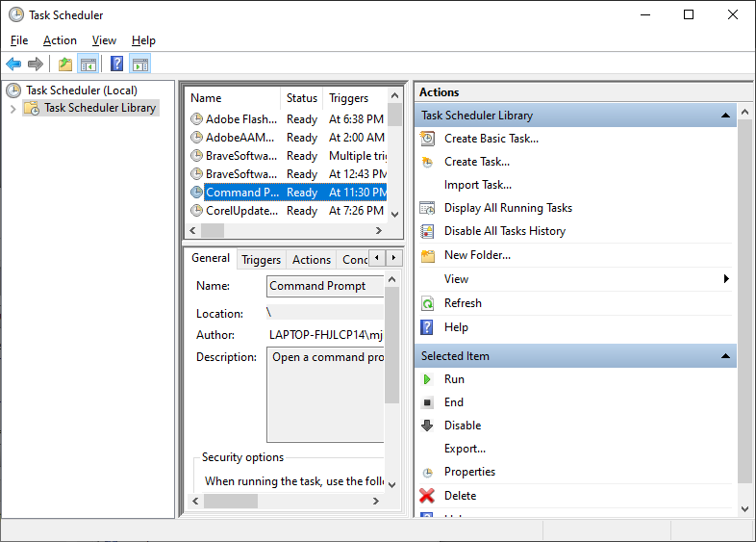Screen dimensions: 756x542
Task: Click Import Task... in Actions pane
Action: pyautogui.click(x=477, y=185)
